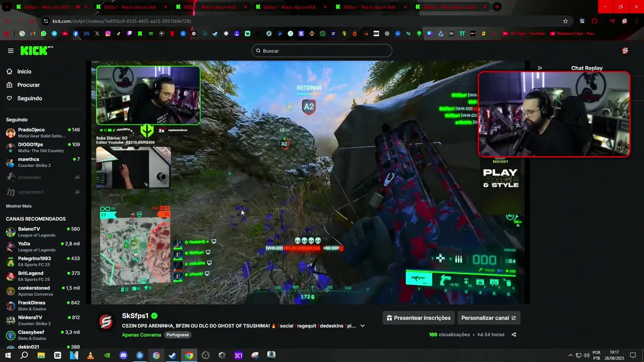This screenshot has width=644, height=362.
Task: Click the KICK logo
Action: 36,50
